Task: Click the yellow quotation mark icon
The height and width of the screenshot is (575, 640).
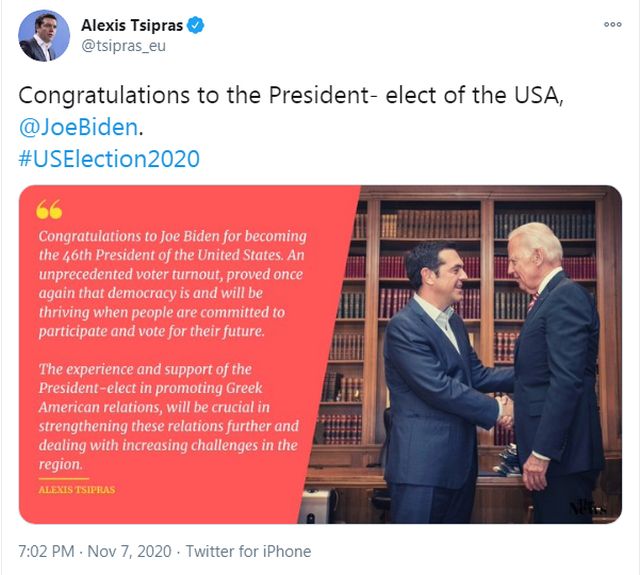Action: click(x=49, y=210)
